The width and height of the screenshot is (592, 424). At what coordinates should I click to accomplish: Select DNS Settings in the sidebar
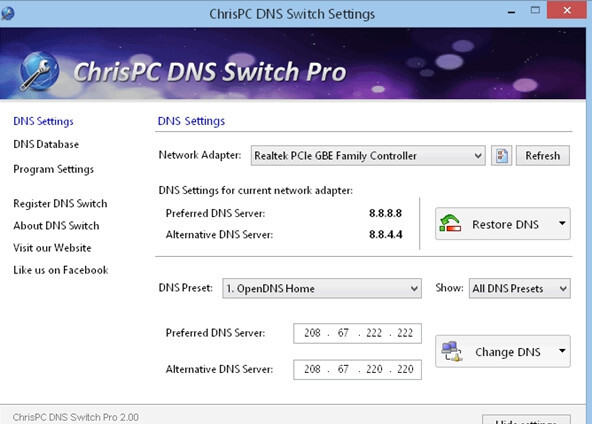[43, 121]
